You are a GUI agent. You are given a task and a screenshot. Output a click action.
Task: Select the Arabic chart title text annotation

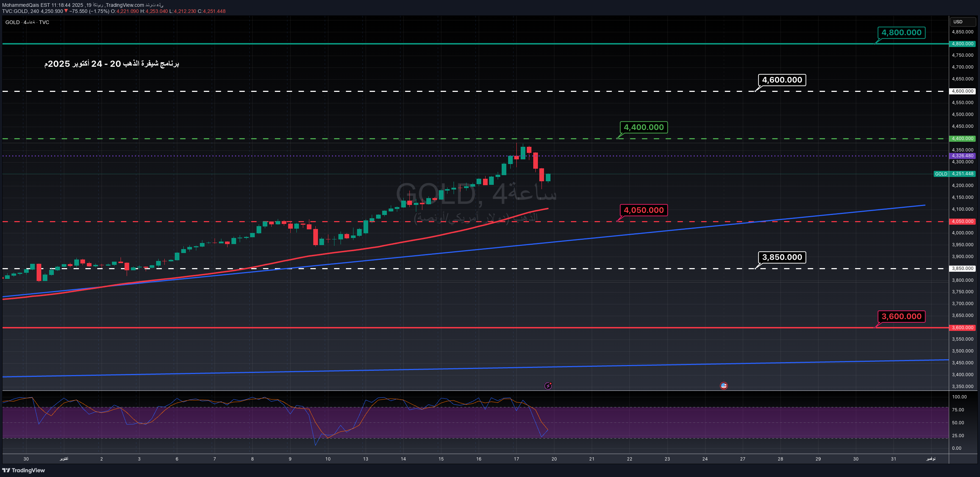[x=112, y=64]
